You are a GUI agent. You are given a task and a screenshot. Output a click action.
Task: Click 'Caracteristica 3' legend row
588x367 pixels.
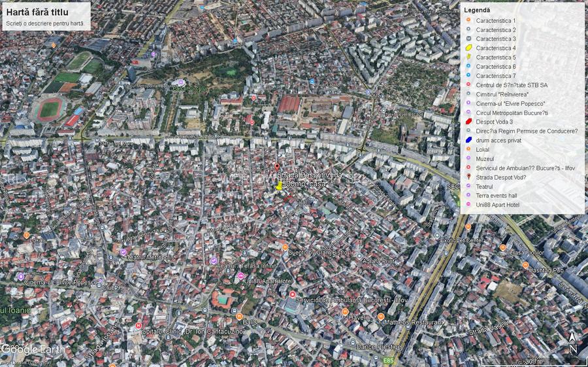(496, 39)
